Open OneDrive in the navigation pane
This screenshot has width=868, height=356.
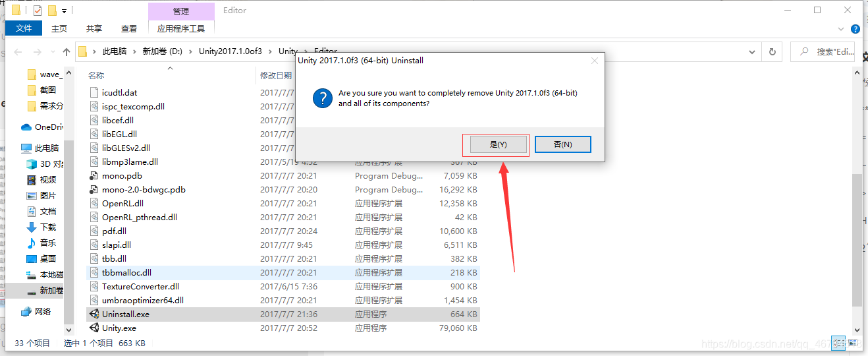tap(42, 127)
